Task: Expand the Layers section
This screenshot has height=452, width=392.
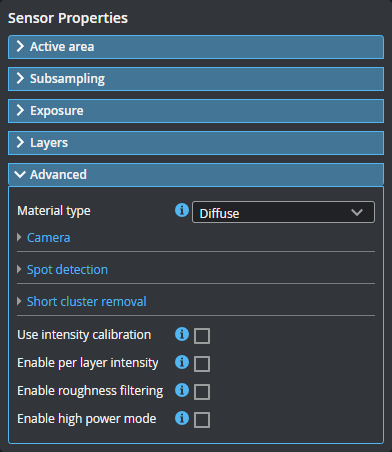Action: (196, 143)
